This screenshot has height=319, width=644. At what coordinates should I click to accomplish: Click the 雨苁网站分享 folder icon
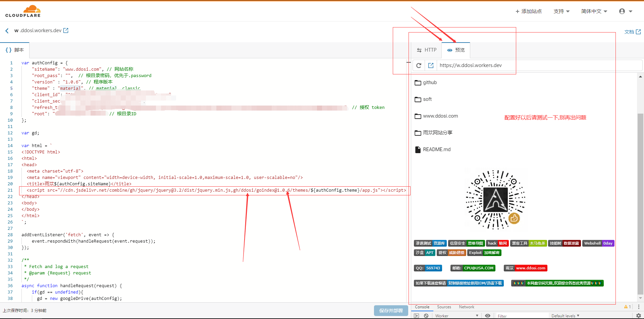(x=418, y=133)
